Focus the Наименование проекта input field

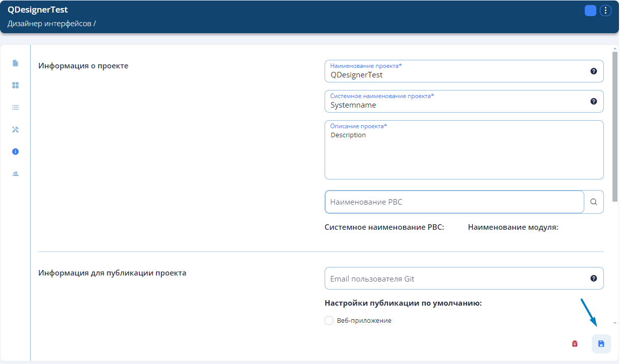(464, 71)
